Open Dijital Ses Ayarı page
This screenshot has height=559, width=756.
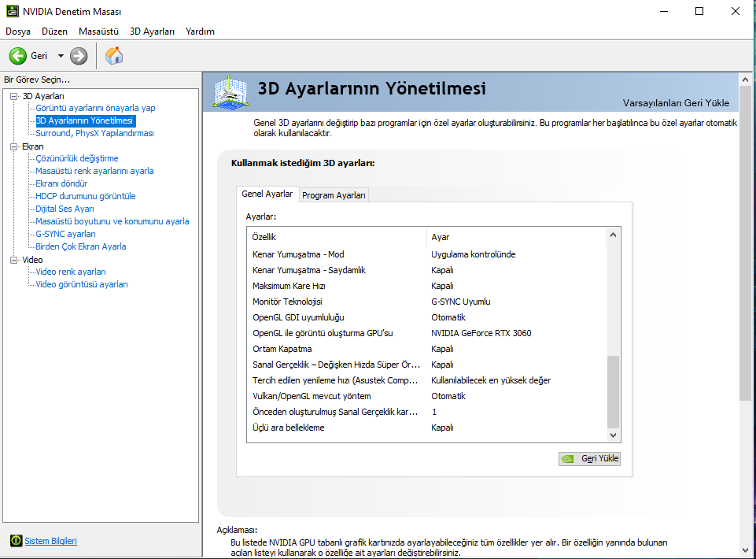[x=65, y=209]
